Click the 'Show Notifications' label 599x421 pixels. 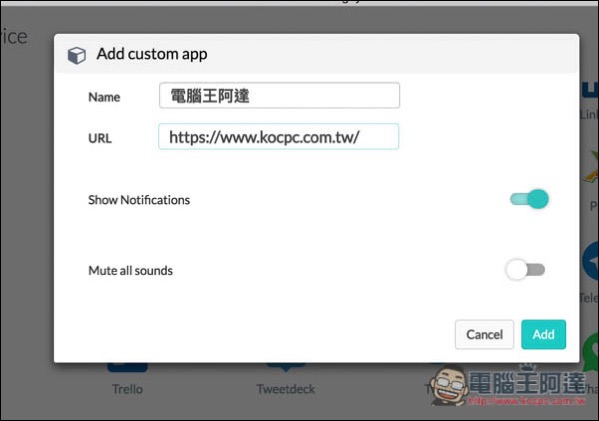pos(139,200)
